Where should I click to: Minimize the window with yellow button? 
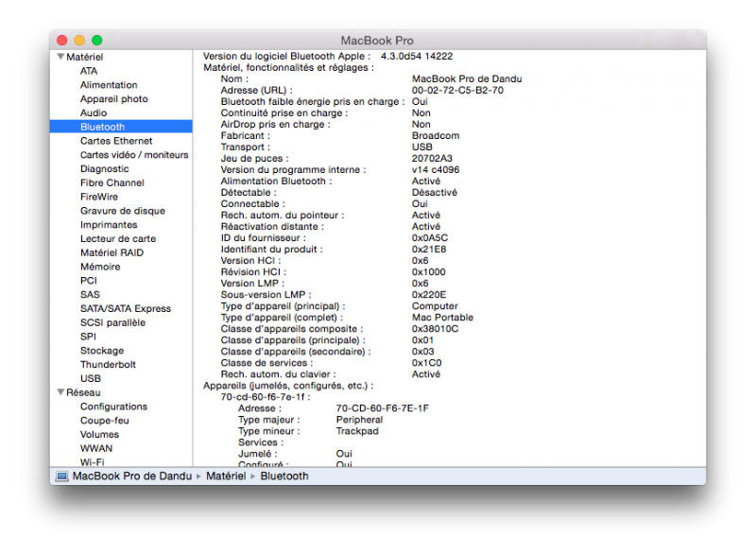point(79,41)
